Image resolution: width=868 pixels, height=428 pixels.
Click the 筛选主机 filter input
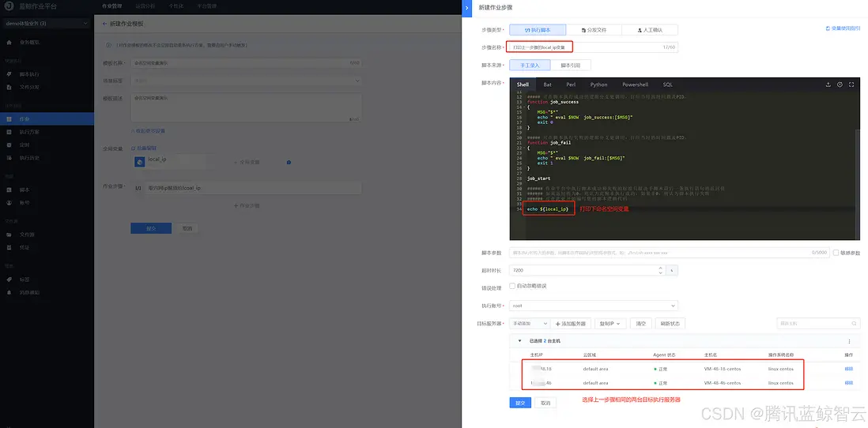click(x=819, y=323)
